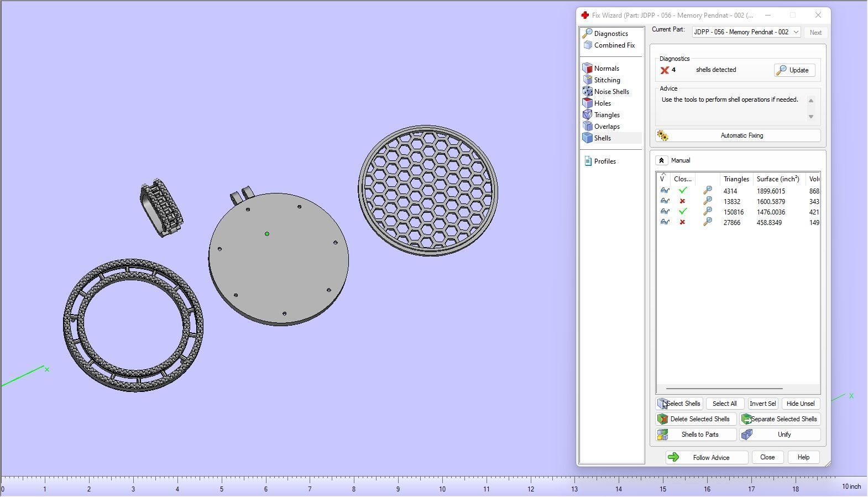Open the Current Part dropdown
Viewport: 868px width, 497px height.
tap(746, 32)
